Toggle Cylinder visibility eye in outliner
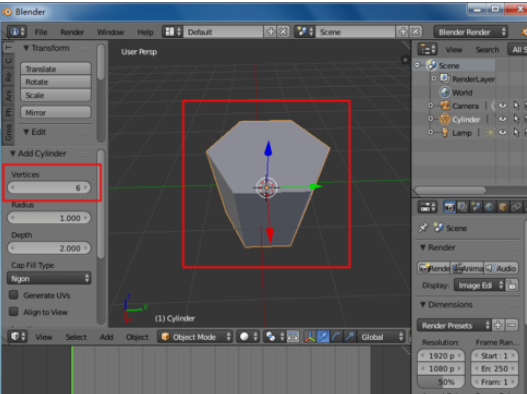Screen dimensions: 527x394 click(502, 119)
